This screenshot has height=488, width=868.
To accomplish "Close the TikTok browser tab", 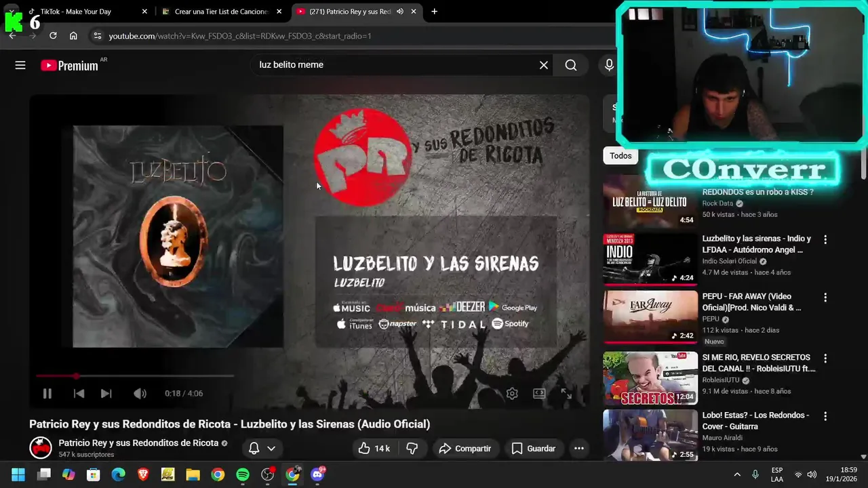I will 144,12.
